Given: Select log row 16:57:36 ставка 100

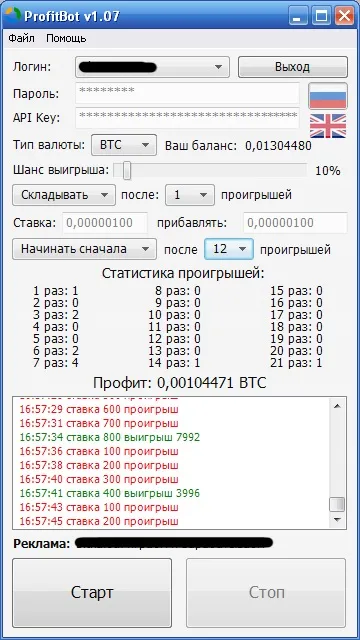Looking at the screenshot, I should point(99,452).
